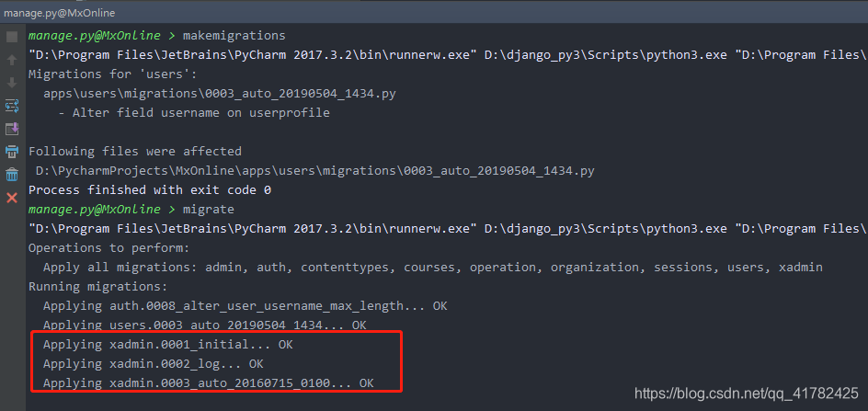Viewport: 868px width, 411px height.
Task: Click the "Apply all migrations" line
Action: [x=433, y=267]
